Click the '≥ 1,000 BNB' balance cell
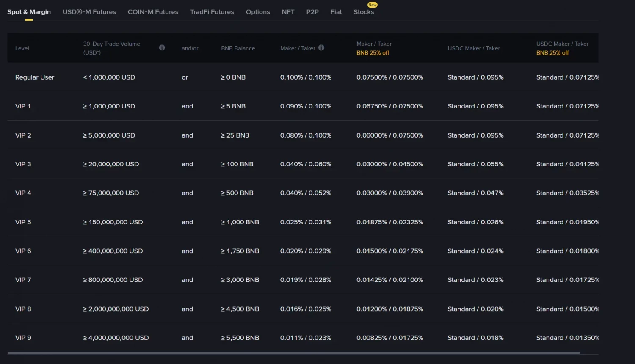The width and height of the screenshot is (635, 364). pos(240,222)
